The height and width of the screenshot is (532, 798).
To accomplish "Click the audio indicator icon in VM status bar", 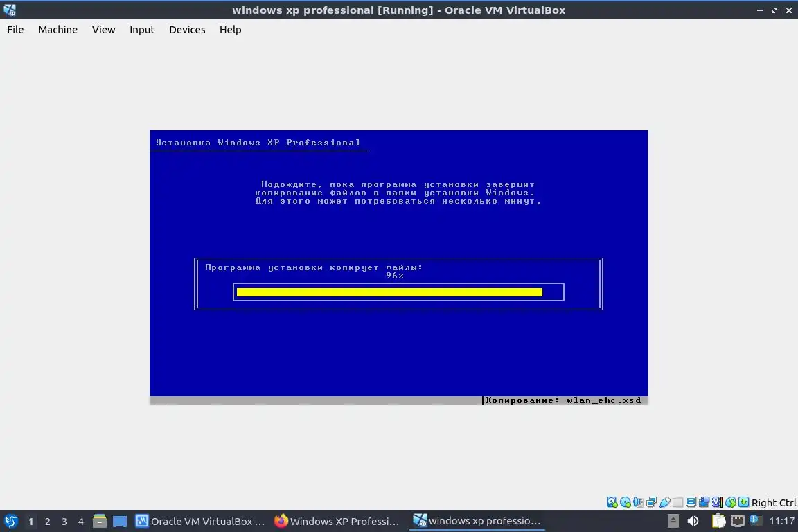I will tap(638, 502).
